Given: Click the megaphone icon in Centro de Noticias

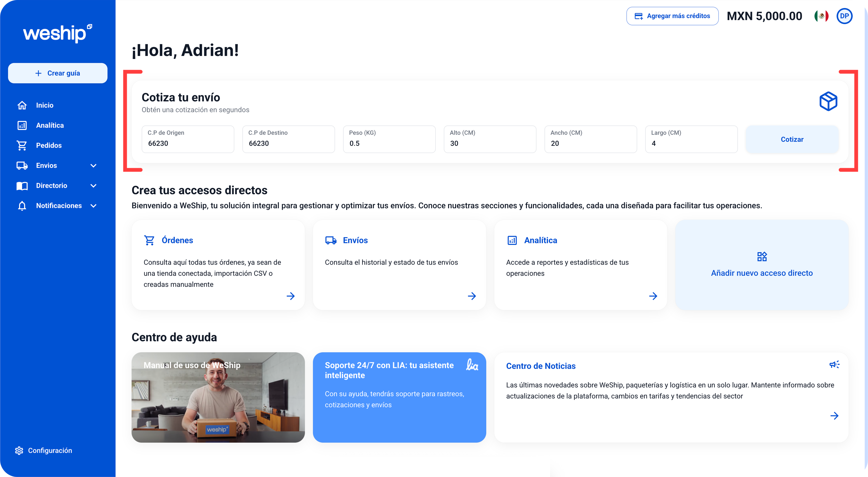Looking at the screenshot, I should coord(834,364).
